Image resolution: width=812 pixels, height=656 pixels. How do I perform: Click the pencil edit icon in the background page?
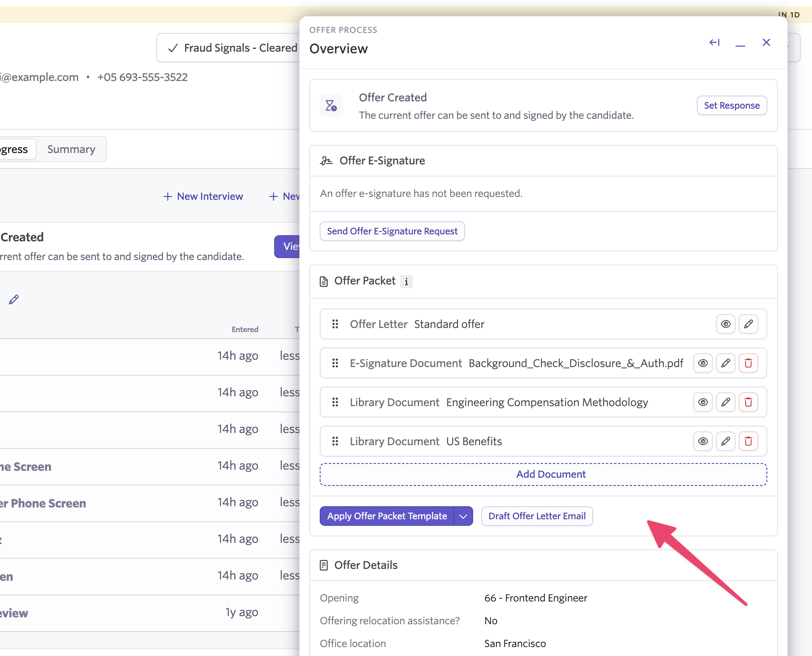point(14,300)
